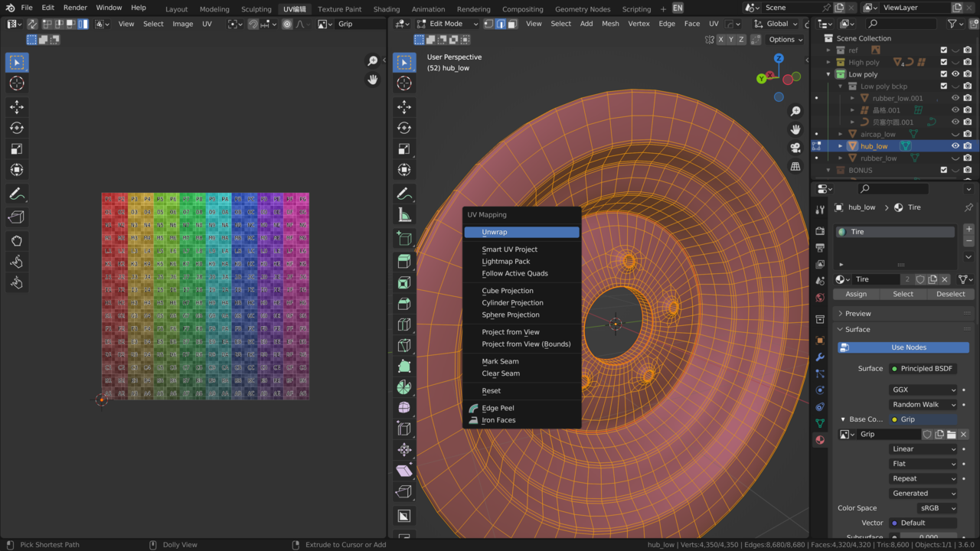The image size is (980, 551).
Task: Expand the Preview panel
Action: [x=903, y=314]
